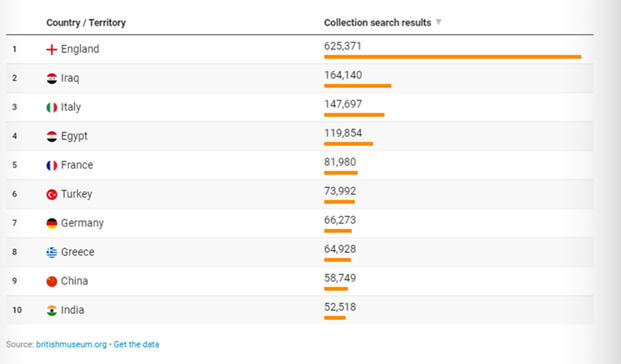Click the China flag icon
Image resolution: width=621 pixels, height=364 pixels.
pos(52,281)
